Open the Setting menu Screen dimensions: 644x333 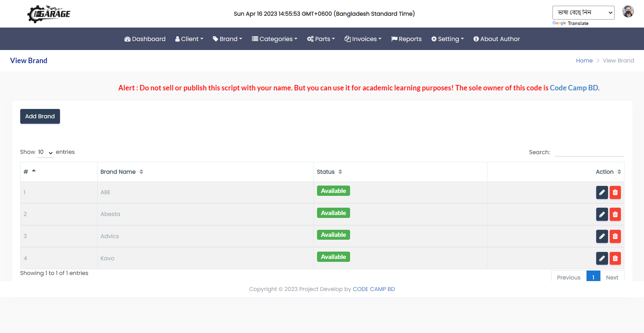coord(447,39)
